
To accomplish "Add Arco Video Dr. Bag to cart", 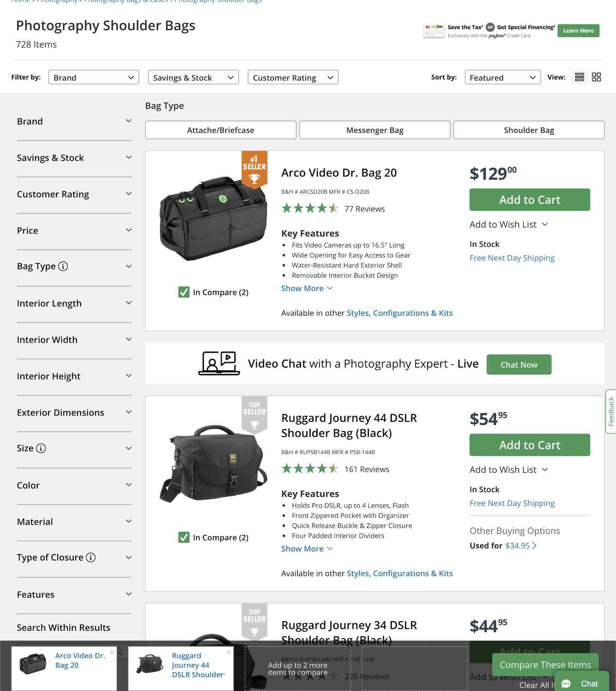I will (530, 200).
